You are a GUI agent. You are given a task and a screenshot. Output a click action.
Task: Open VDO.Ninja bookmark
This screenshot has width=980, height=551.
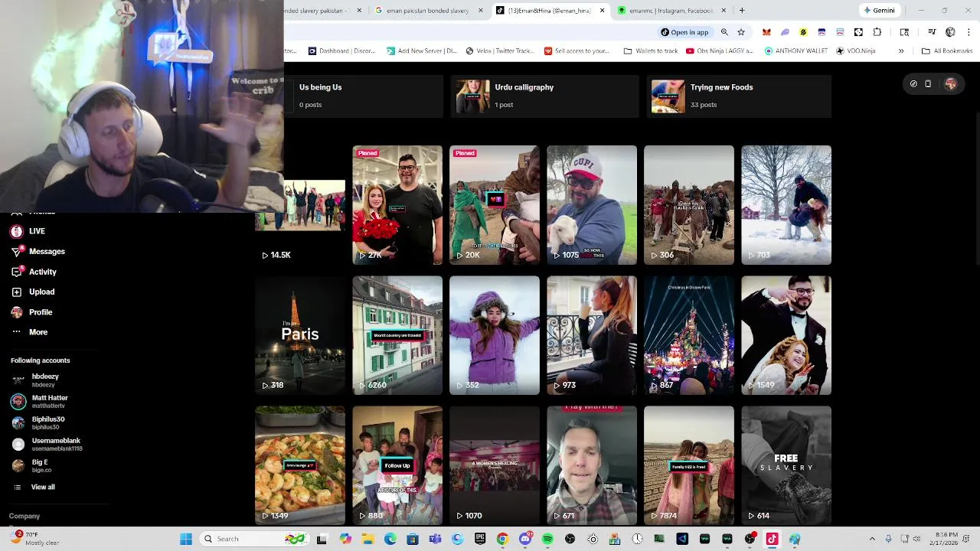[x=856, y=51]
